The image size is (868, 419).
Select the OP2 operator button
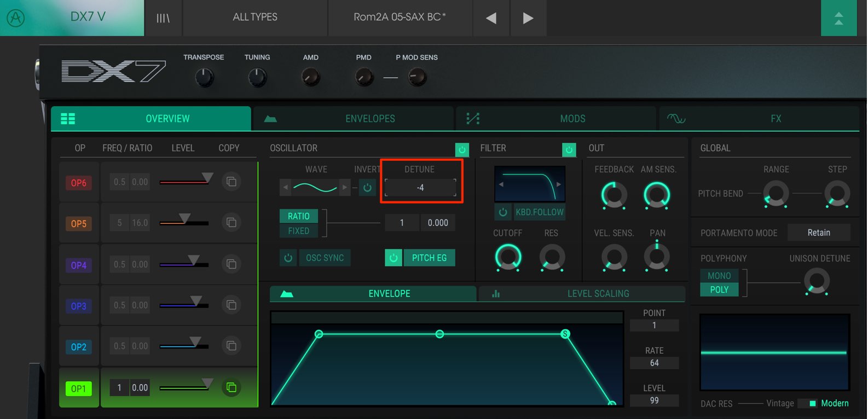click(x=79, y=347)
